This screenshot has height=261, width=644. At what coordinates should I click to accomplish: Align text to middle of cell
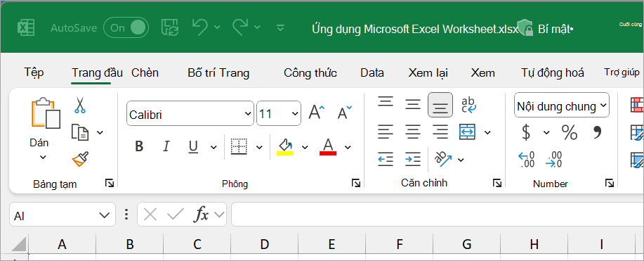(x=412, y=104)
